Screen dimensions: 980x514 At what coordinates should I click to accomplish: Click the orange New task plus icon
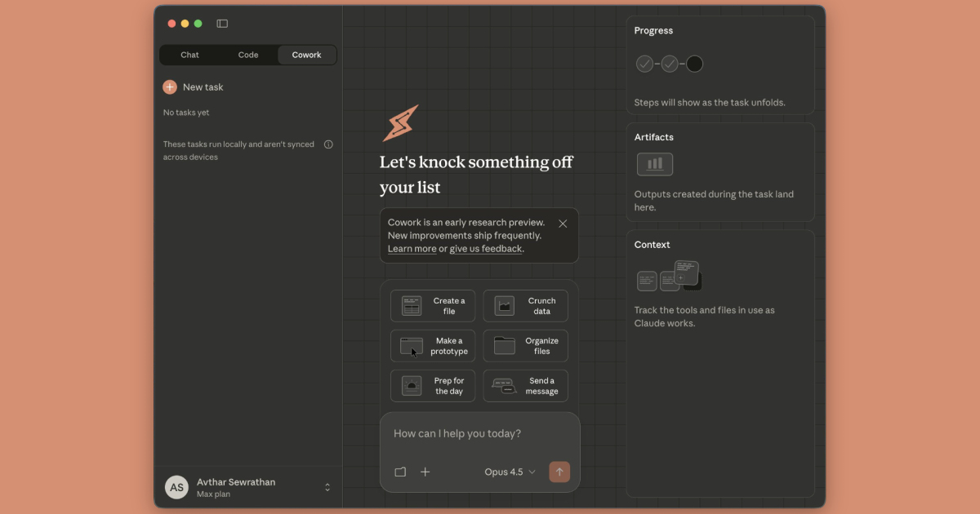pos(170,87)
